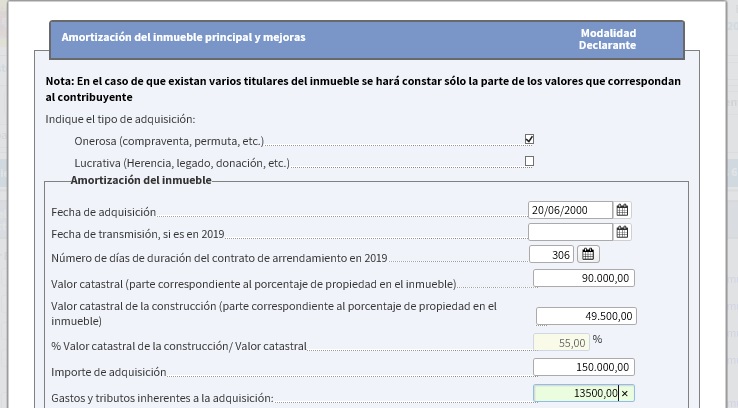
Task: Click the Importe de adquisición label
Action: click(x=107, y=373)
